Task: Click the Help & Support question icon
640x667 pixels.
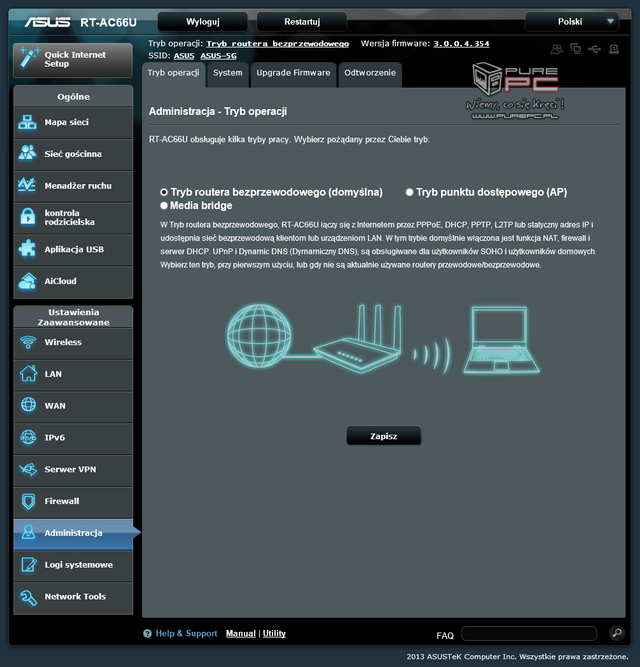Action: point(148,633)
